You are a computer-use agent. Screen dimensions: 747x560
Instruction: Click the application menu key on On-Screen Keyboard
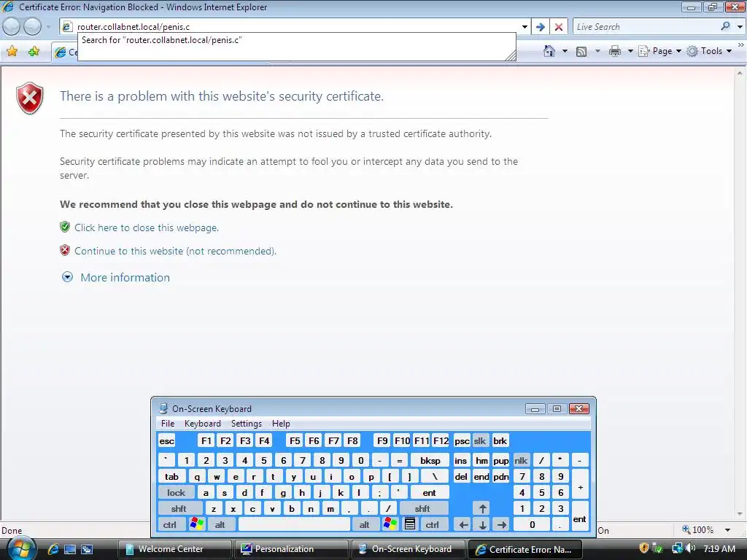[x=410, y=524]
